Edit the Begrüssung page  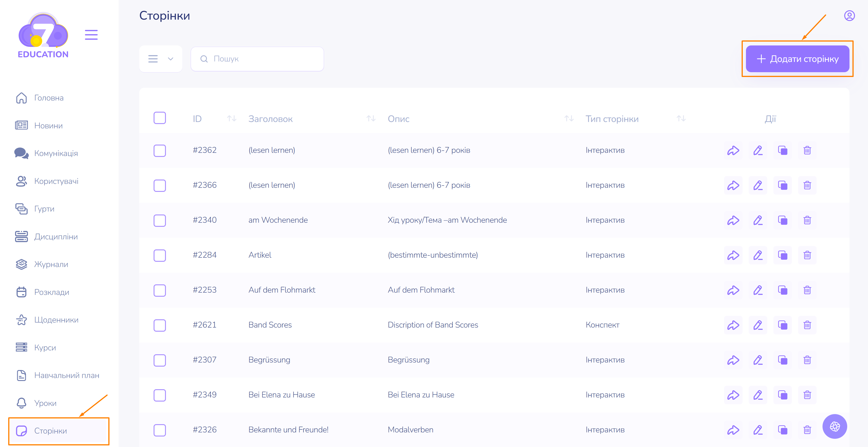[x=758, y=360]
